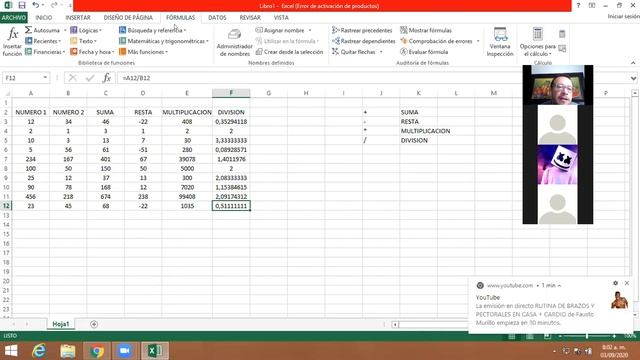Viewport: 640px width, 360px height.
Task: Open Zoom from taskbar
Action: click(x=125, y=351)
